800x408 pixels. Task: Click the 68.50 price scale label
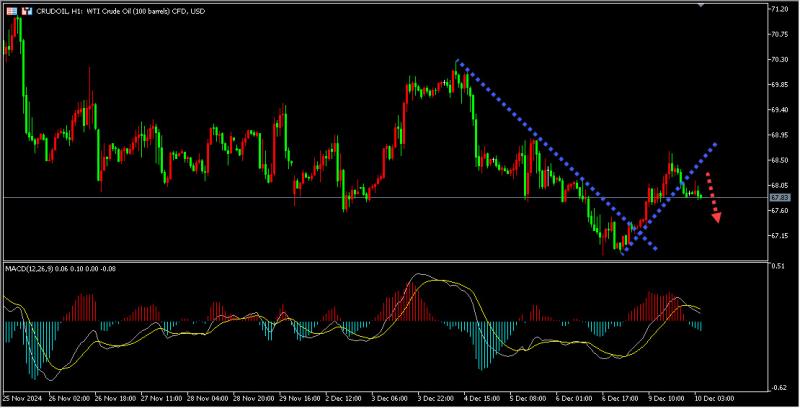tap(780, 160)
